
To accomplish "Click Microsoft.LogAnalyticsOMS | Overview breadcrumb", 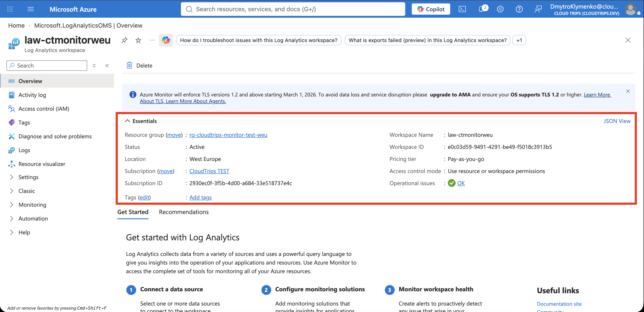I will tap(88, 25).
